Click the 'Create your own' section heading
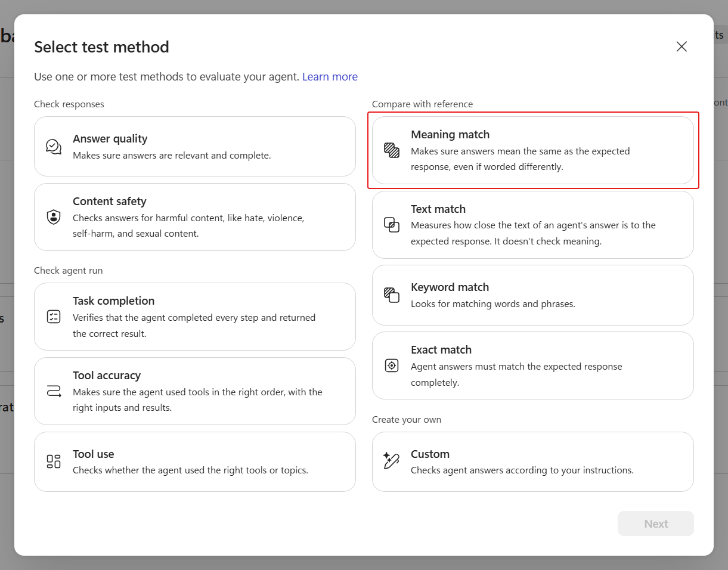The image size is (728, 570). (x=407, y=420)
